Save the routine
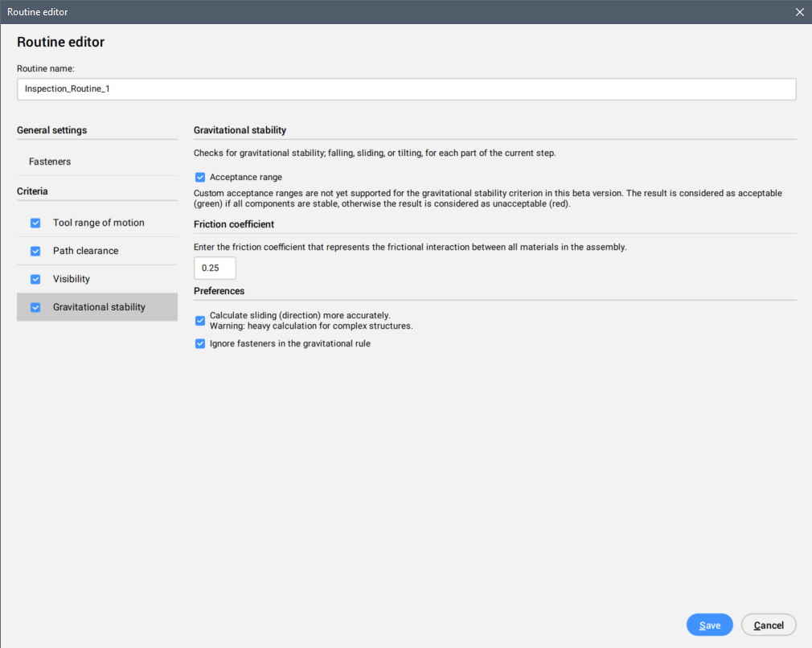 click(x=709, y=625)
